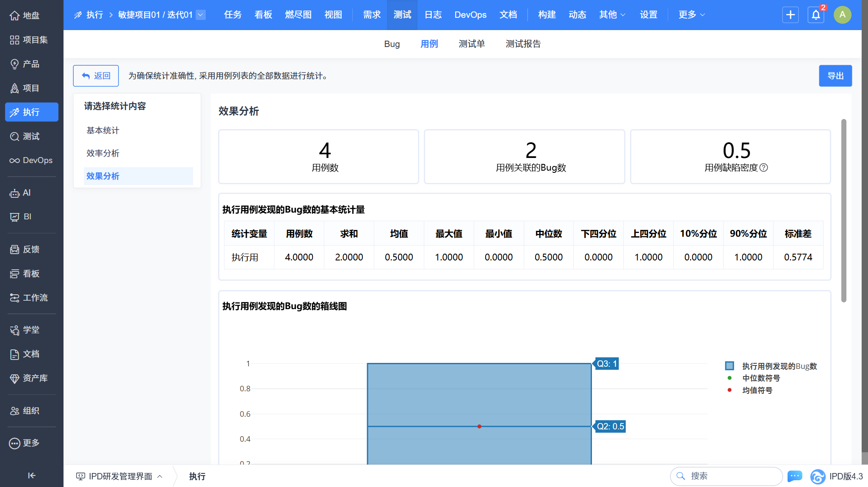Toggle 中位数符号 legend entry
868x487 pixels.
760,378
